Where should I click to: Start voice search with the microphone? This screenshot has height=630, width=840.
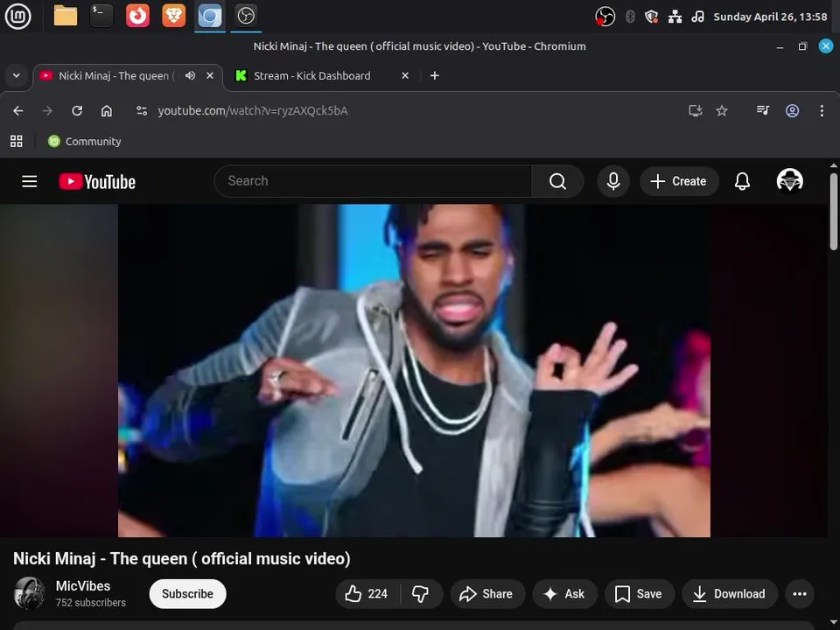pos(613,181)
